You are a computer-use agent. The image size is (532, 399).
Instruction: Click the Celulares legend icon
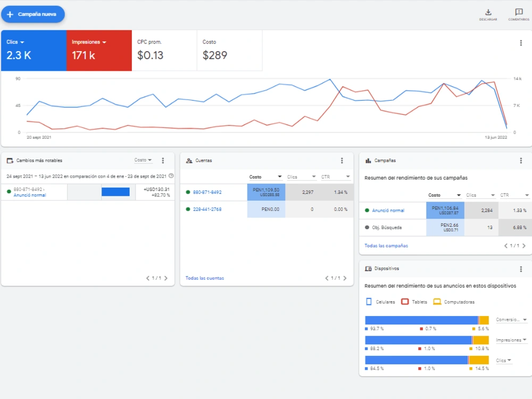[x=369, y=302]
